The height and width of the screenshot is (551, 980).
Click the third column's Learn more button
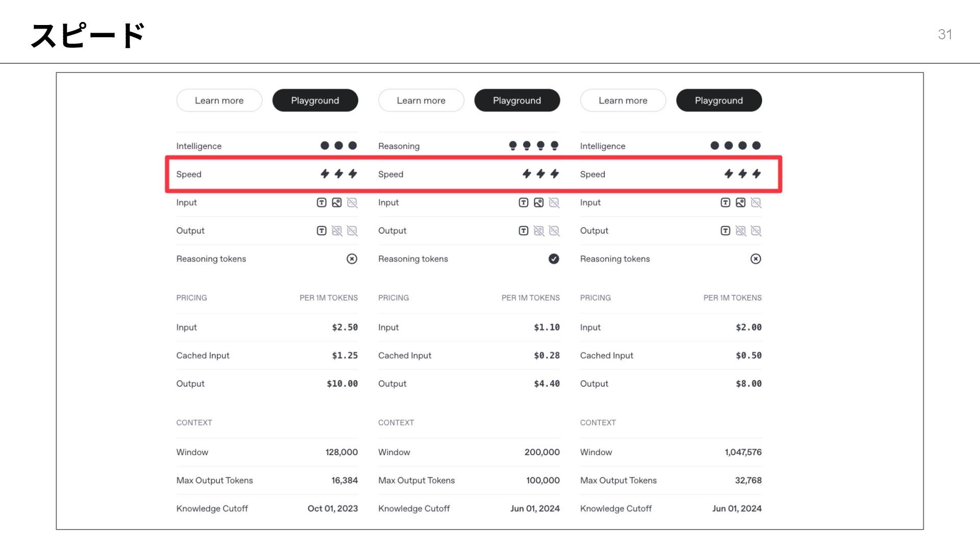coord(623,101)
